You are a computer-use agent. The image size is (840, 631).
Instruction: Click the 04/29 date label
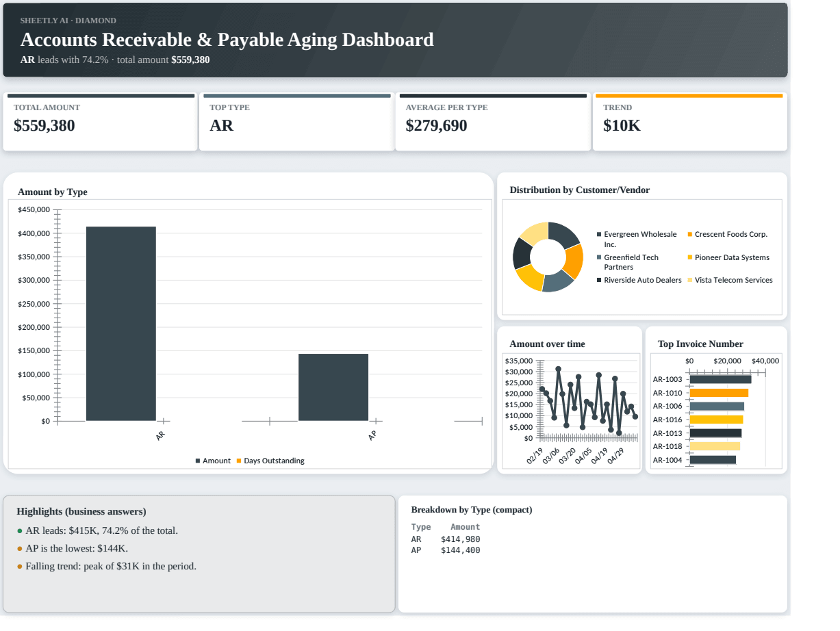coord(615,456)
